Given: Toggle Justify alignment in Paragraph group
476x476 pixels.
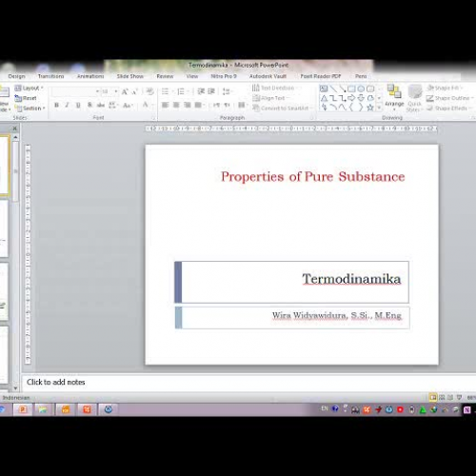Looking at the screenshot, I should 198,105.
